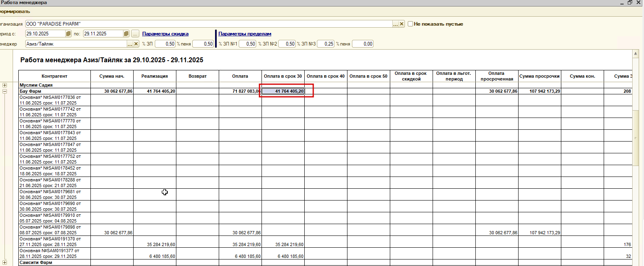Select Бау Фарм Оплата cell 71 827 083
The height and width of the screenshot is (266, 644).
click(240, 92)
